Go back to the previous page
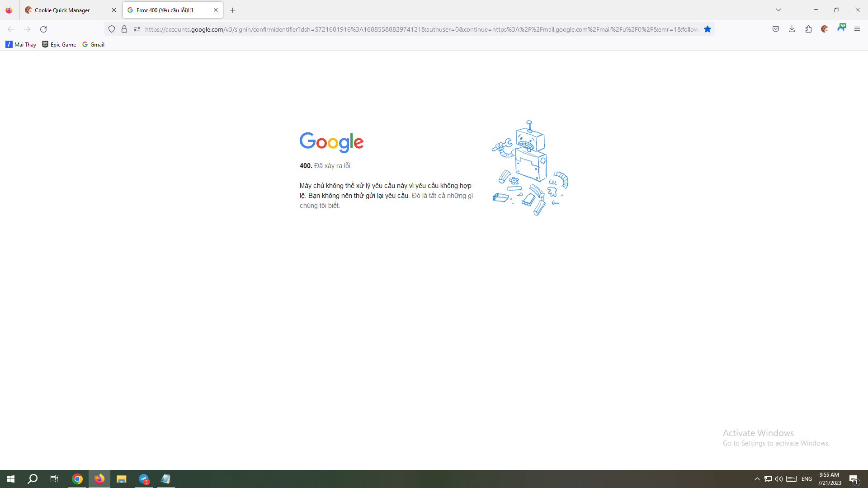Image resolution: width=868 pixels, height=488 pixels. pos(11,29)
